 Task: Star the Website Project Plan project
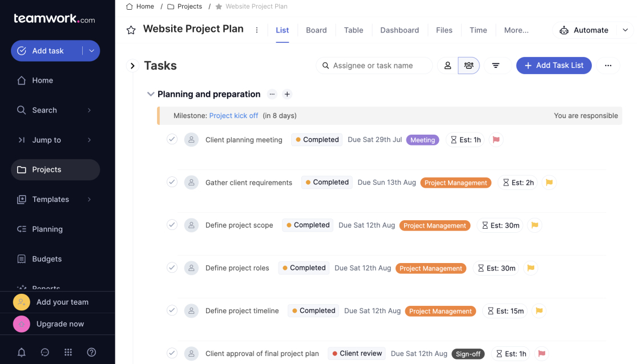click(x=131, y=29)
